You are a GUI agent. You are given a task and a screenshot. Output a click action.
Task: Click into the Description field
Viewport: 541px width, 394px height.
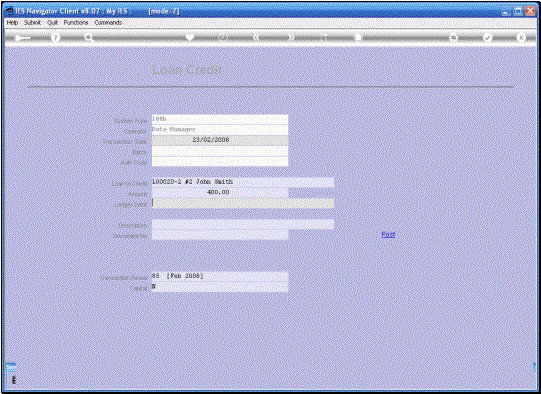(243, 224)
